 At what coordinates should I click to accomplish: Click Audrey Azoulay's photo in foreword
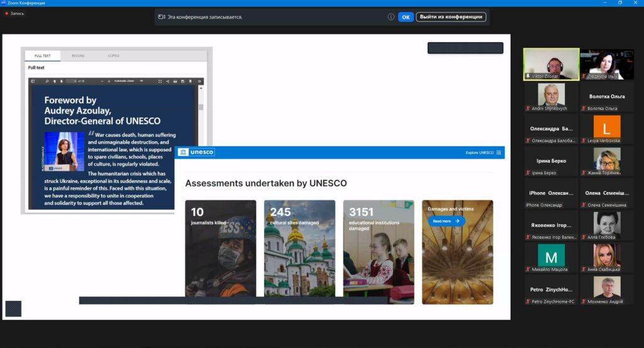[64, 151]
